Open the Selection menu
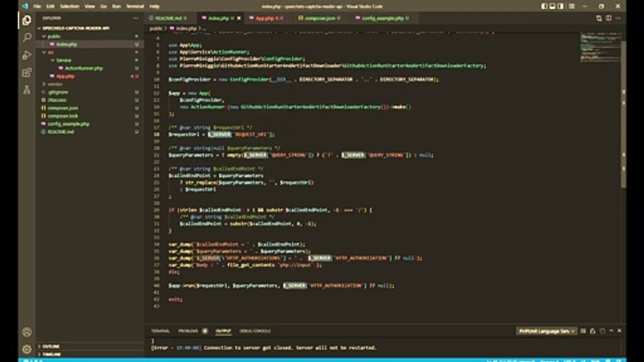This screenshot has width=644, height=362. point(69,7)
